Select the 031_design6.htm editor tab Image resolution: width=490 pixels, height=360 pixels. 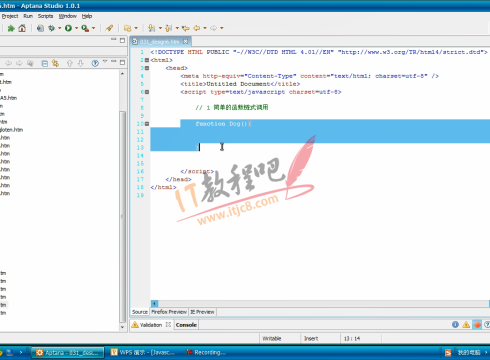pos(159,42)
